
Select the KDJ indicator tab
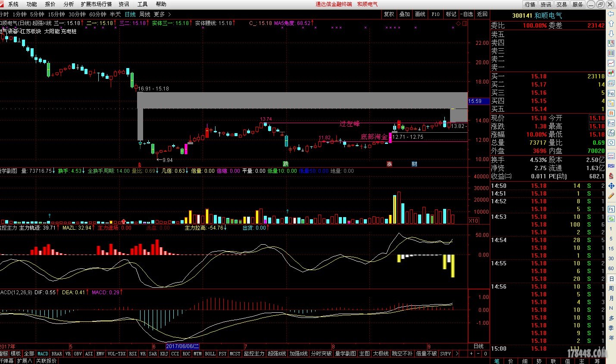pos(164,354)
